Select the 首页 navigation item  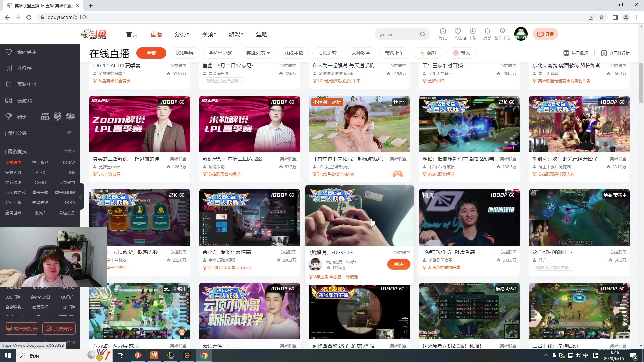click(x=132, y=34)
